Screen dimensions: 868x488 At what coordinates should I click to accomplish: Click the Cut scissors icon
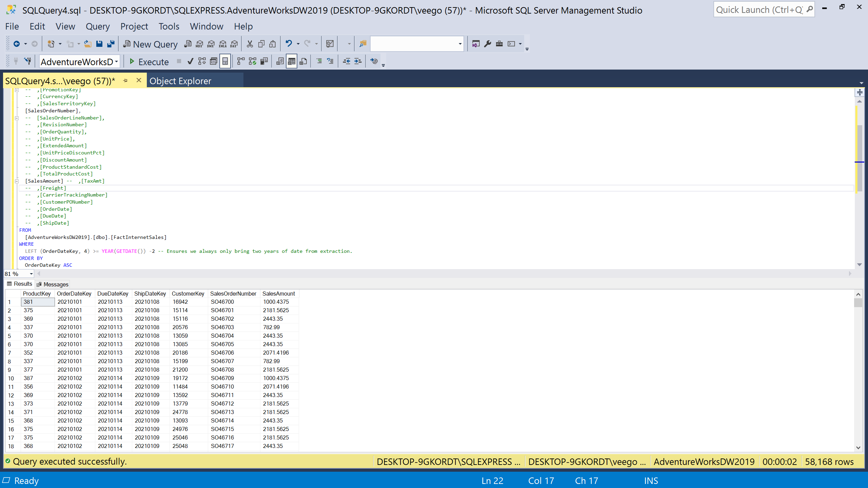250,44
